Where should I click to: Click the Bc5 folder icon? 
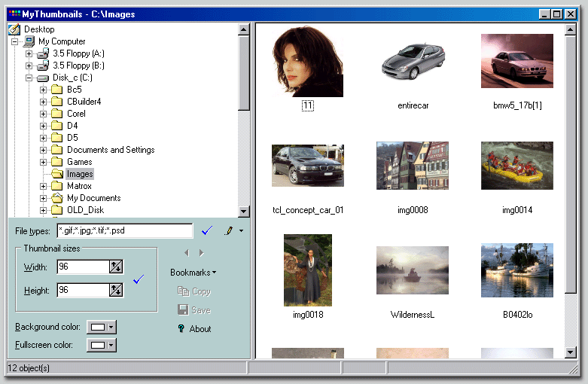57,90
